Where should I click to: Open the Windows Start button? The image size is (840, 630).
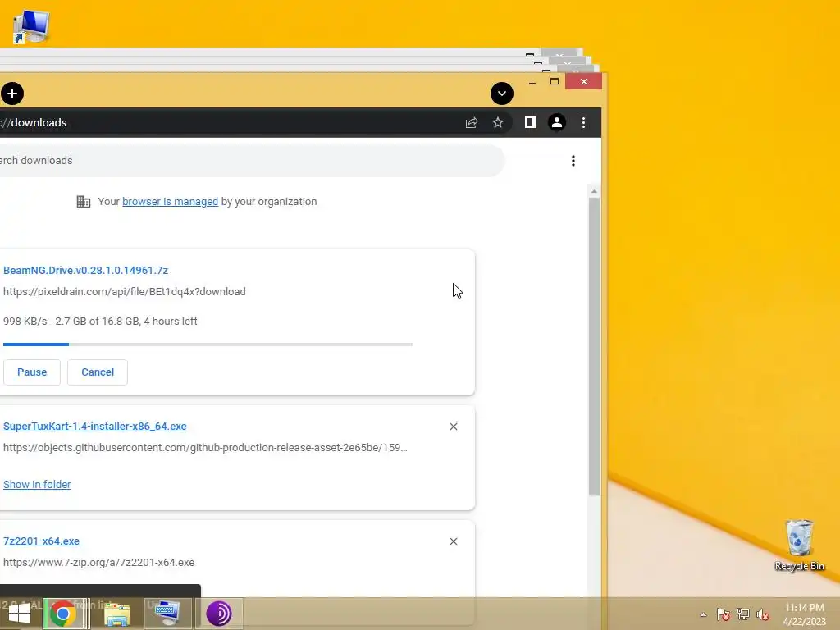coord(20,614)
